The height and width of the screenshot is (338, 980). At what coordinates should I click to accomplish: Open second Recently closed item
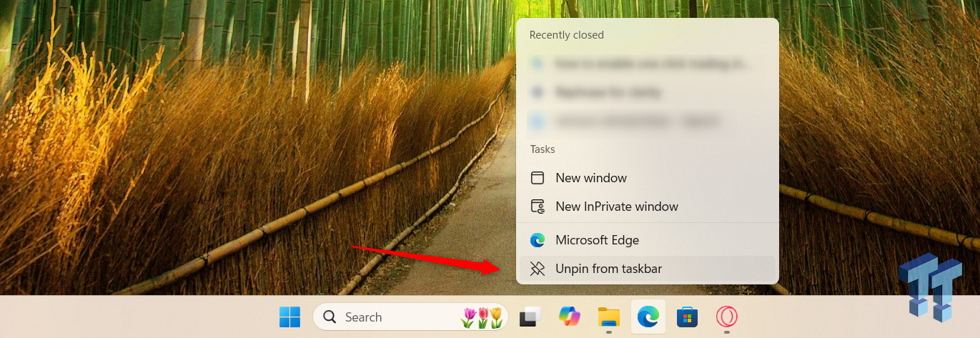pos(647,92)
